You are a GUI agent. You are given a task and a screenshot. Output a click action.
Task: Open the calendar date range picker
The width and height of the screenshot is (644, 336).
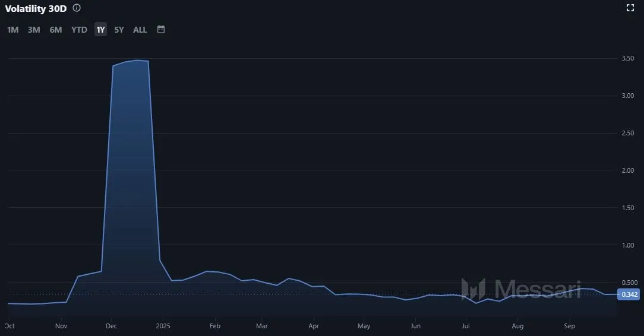161,29
